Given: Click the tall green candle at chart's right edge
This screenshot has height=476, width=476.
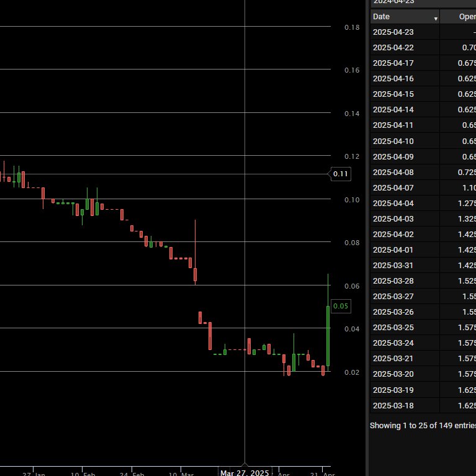Looking at the screenshot, I should tap(328, 336).
